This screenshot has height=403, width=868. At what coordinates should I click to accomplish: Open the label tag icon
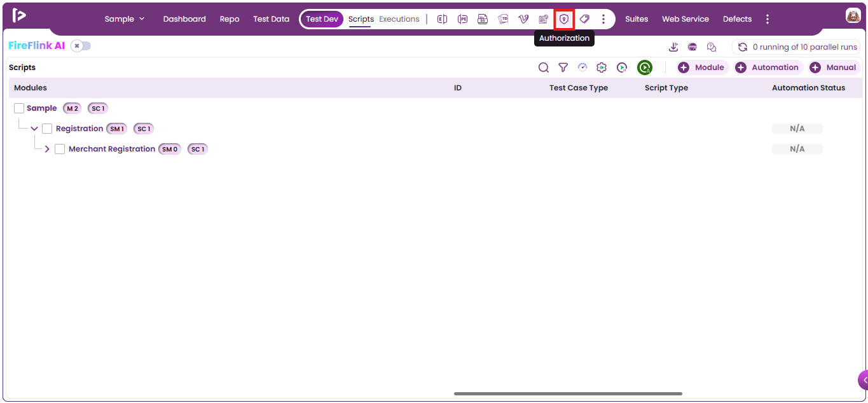(x=584, y=19)
